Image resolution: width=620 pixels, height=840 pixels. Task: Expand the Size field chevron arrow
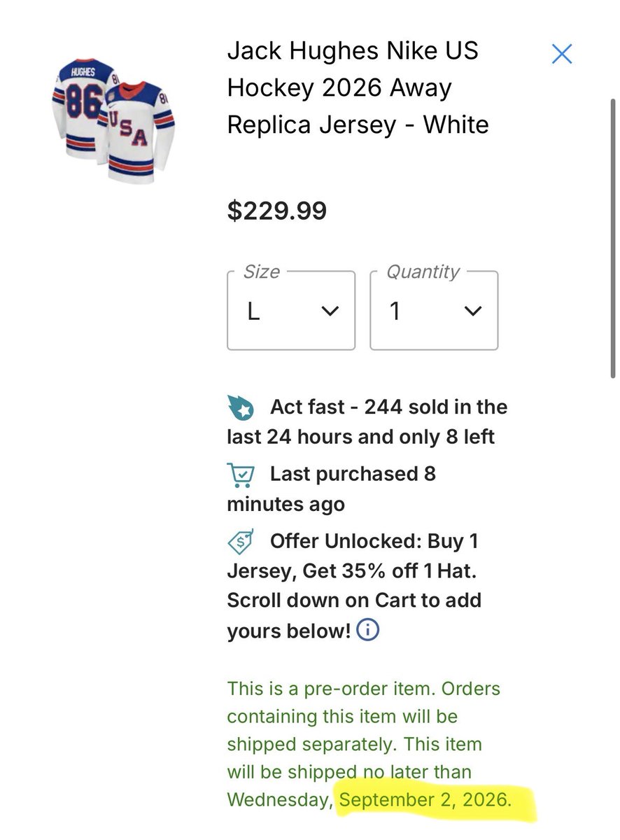[330, 311]
